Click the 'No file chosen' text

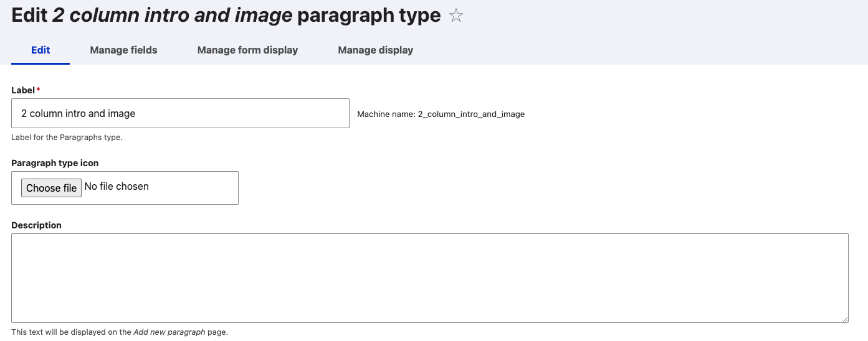117,186
